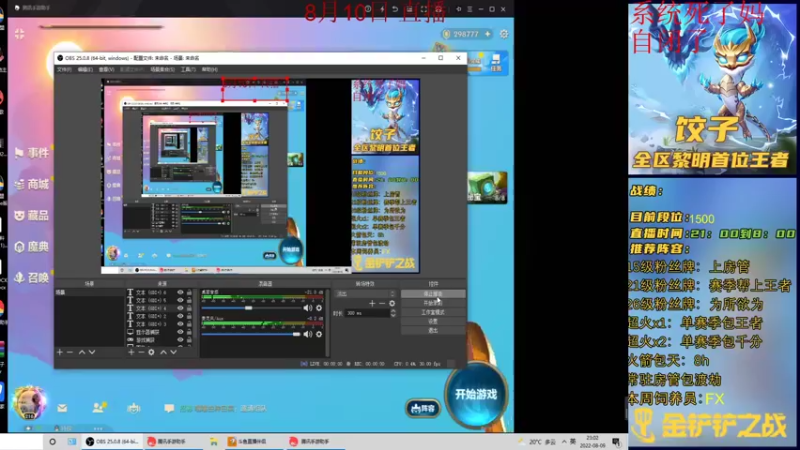
Task: Open desktop audio settings gear in mixer
Action: (x=319, y=308)
